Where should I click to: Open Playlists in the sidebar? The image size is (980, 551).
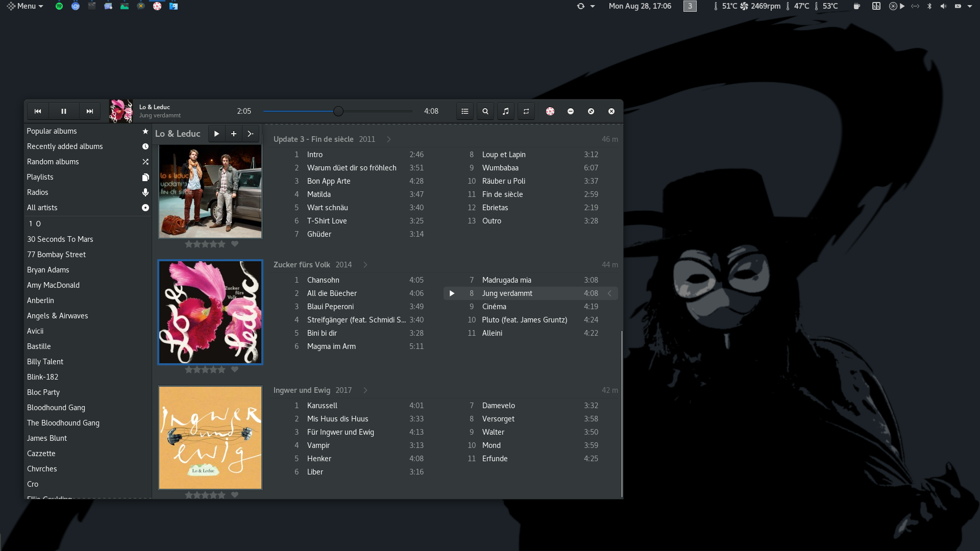pyautogui.click(x=40, y=177)
